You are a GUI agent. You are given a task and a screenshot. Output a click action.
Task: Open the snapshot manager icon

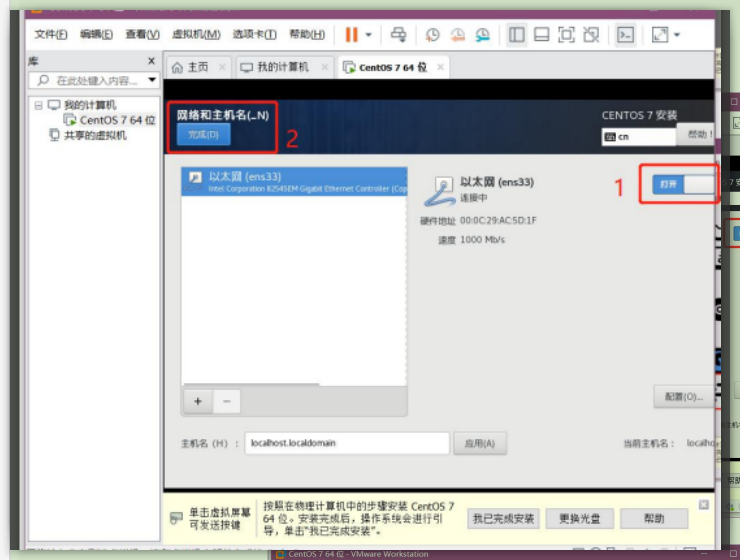[x=482, y=34]
